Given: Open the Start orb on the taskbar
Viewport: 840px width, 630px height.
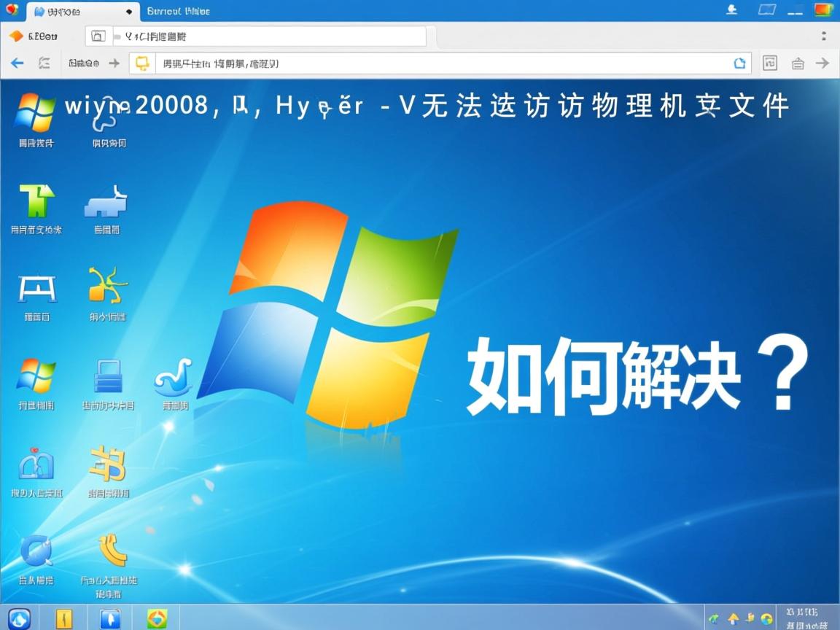Looking at the screenshot, I should [x=19, y=619].
